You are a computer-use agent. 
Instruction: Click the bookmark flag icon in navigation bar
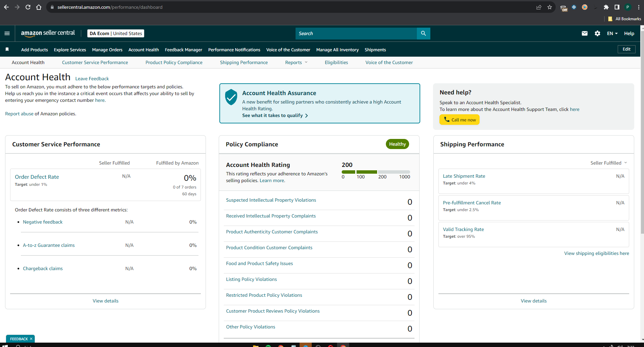click(x=7, y=50)
